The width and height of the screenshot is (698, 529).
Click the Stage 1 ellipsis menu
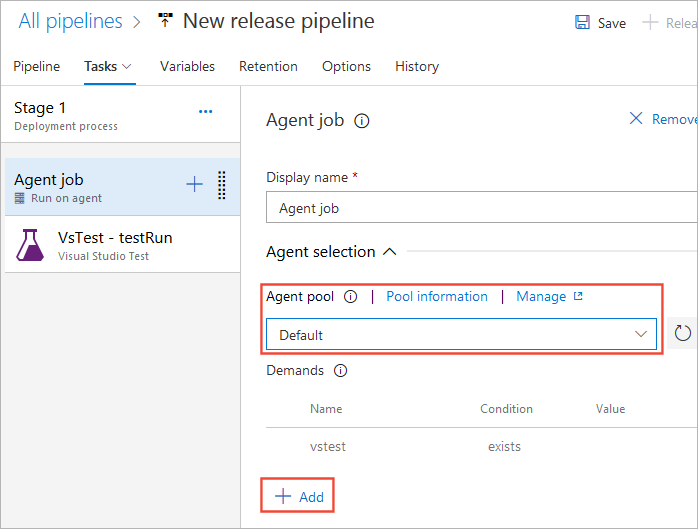pos(205,112)
